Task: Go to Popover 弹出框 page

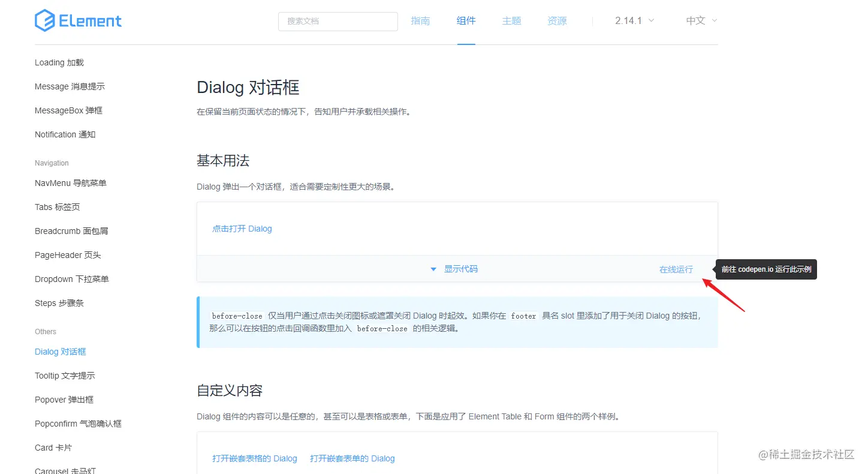Action: 64,400
